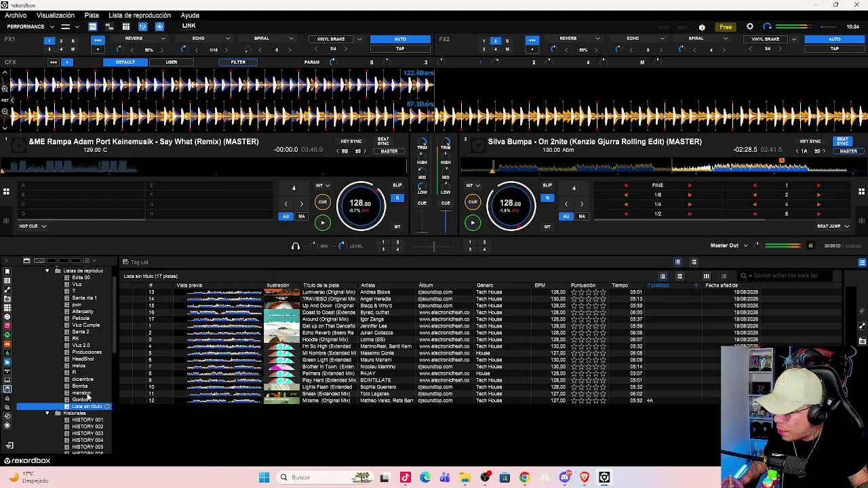Toggle the recording panel icon
Screen dimensions: 868x488
click(159, 26)
